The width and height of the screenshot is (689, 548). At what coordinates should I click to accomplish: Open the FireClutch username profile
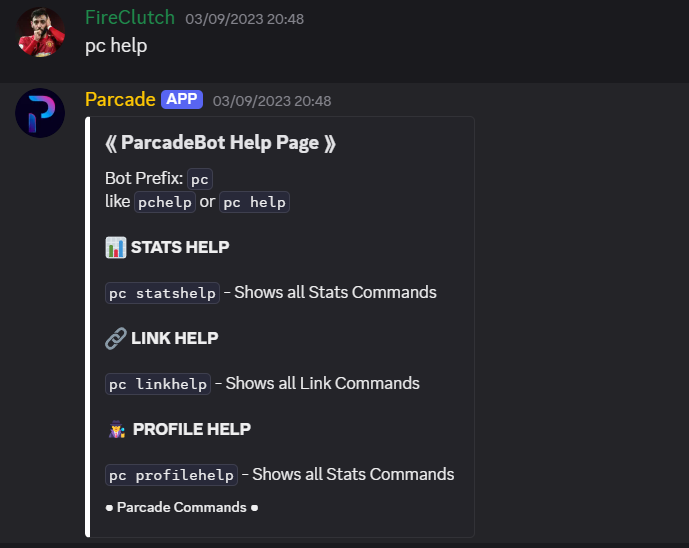coord(129,18)
